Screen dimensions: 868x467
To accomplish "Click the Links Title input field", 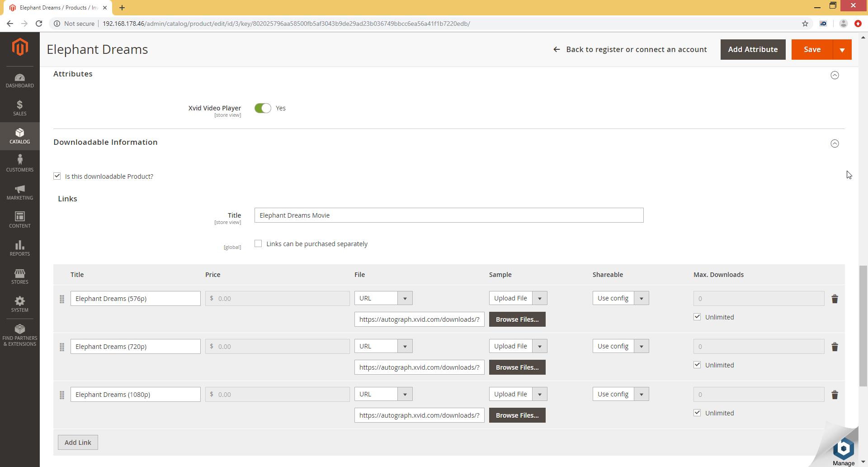I will tap(449, 215).
